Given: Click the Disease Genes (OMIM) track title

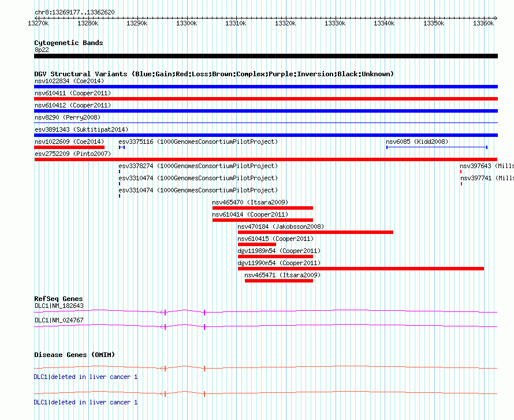Looking at the screenshot, I should (x=74, y=355).
